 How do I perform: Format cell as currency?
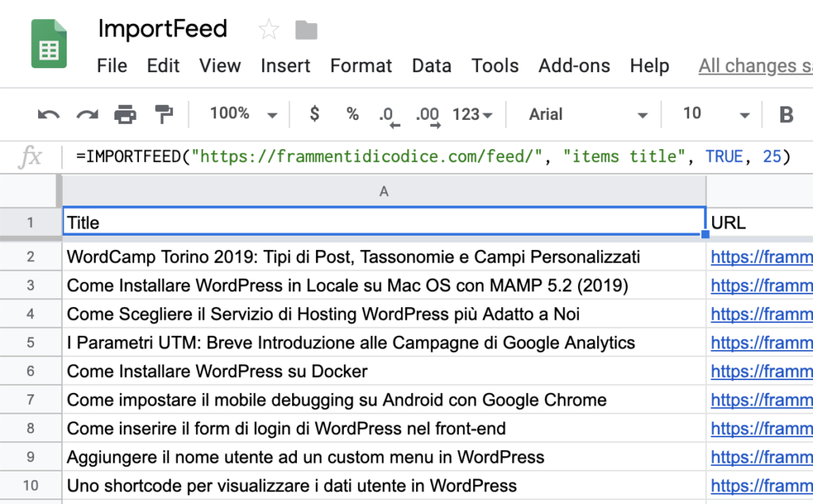pyautogui.click(x=314, y=113)
